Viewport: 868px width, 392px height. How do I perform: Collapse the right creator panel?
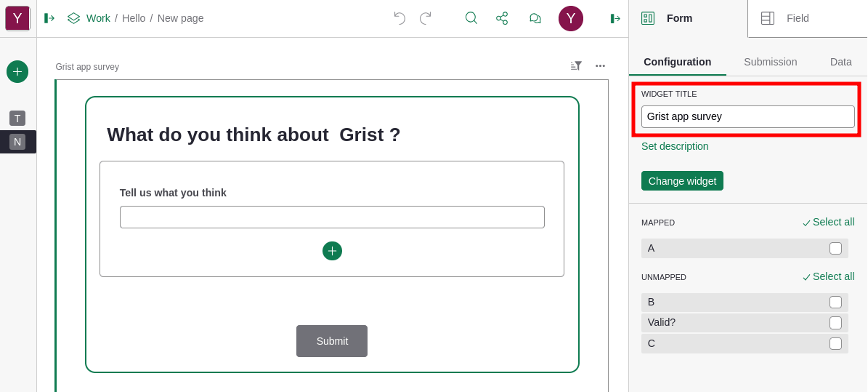615,18
